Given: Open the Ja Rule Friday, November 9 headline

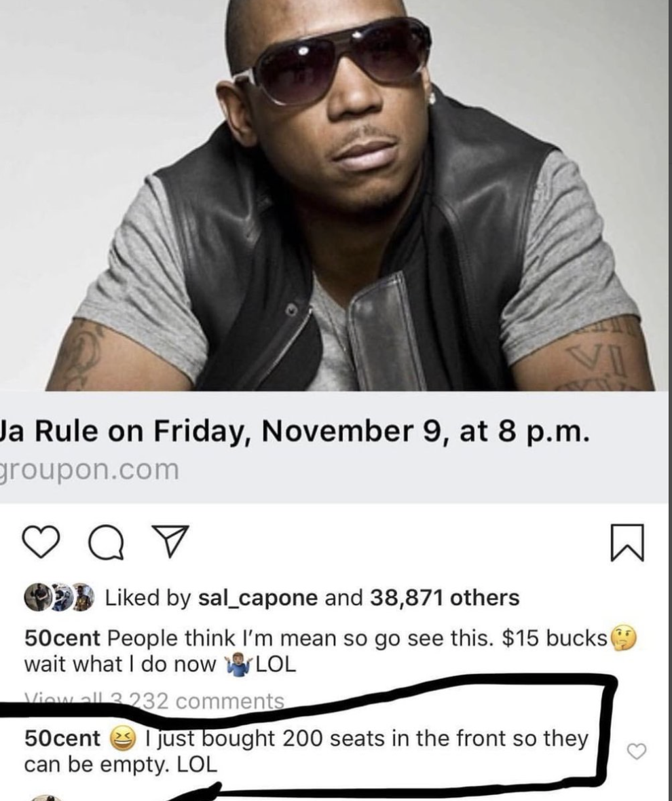Looking at the screenshot, I should click(x=295, y=431).
